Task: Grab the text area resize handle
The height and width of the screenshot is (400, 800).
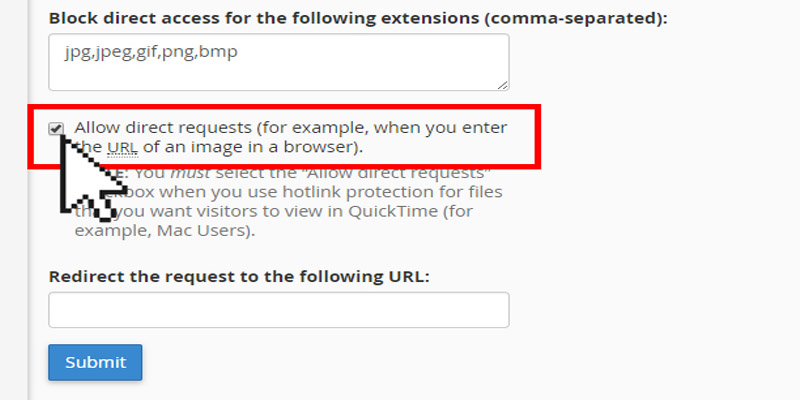Action: click(x=502, y=84)
